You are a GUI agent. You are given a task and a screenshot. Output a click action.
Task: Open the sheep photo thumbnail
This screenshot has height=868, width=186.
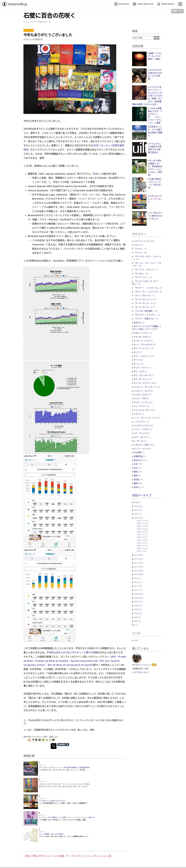[x=139, y=166]
